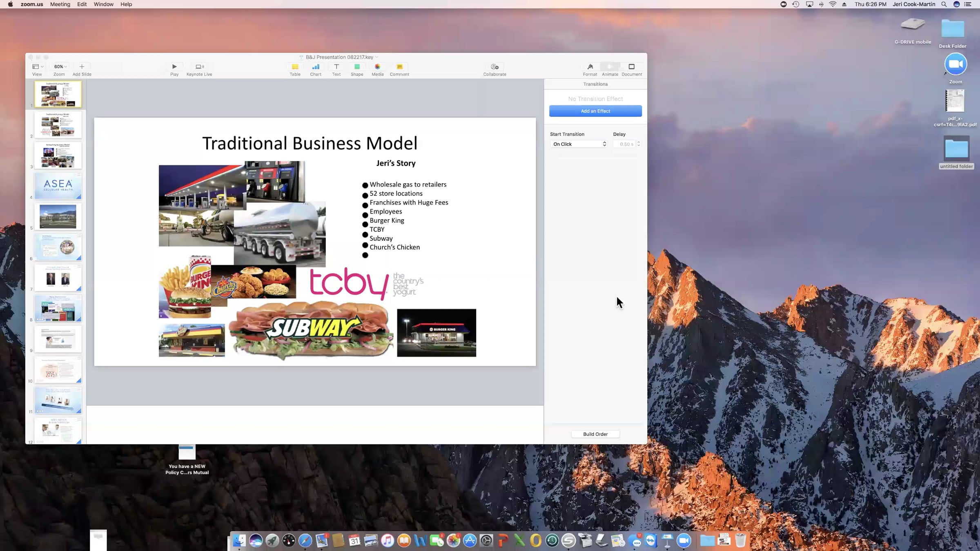Select slide 4 ASEA thumbnail

pos(58,186)
